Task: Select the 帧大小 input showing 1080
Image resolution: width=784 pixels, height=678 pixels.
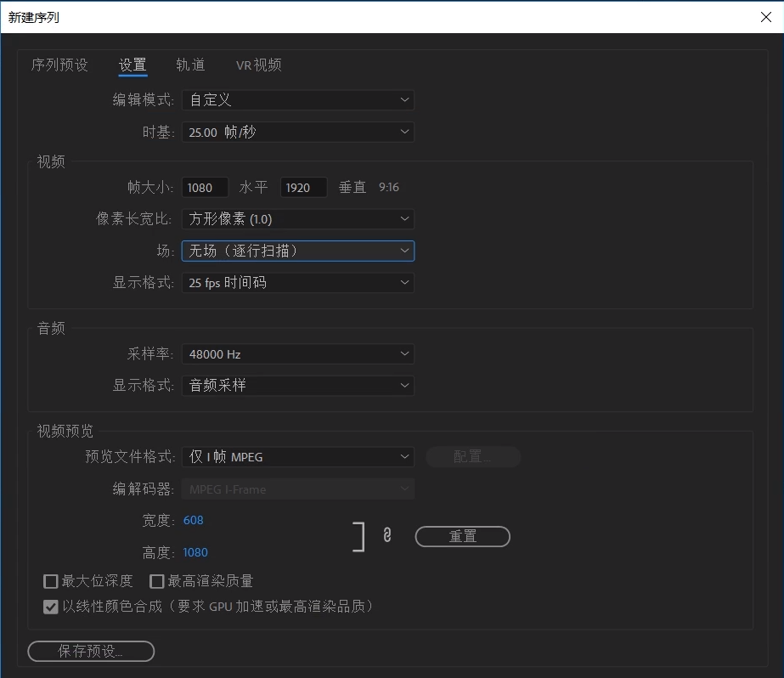Action: pos(205,187)
